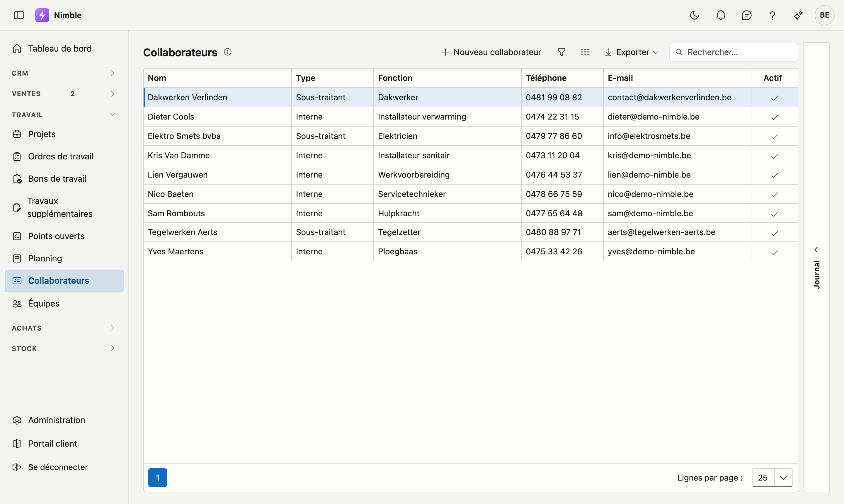
Task: Open Tableau de bord
Action: (64, 49)
